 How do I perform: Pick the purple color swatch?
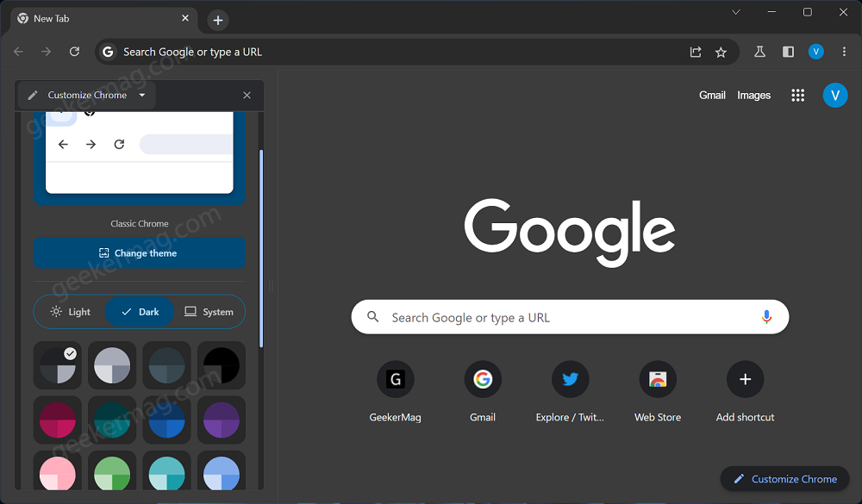coord(222,420)
